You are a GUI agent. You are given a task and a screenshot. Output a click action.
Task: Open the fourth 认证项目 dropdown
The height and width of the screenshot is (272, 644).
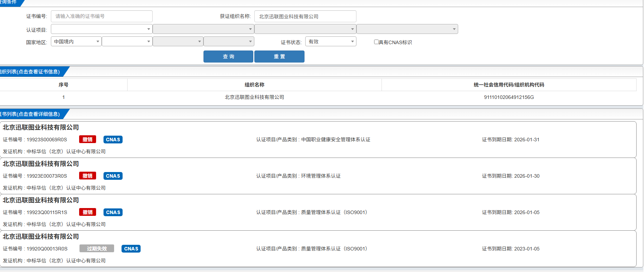(407, 29)
